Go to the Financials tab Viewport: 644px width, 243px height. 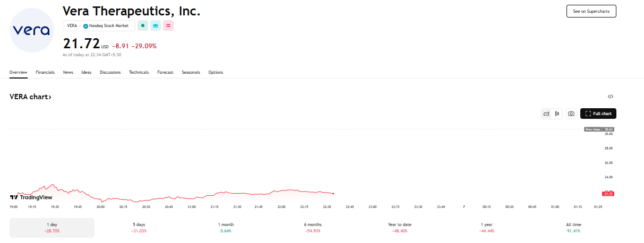tap(45, 72)
